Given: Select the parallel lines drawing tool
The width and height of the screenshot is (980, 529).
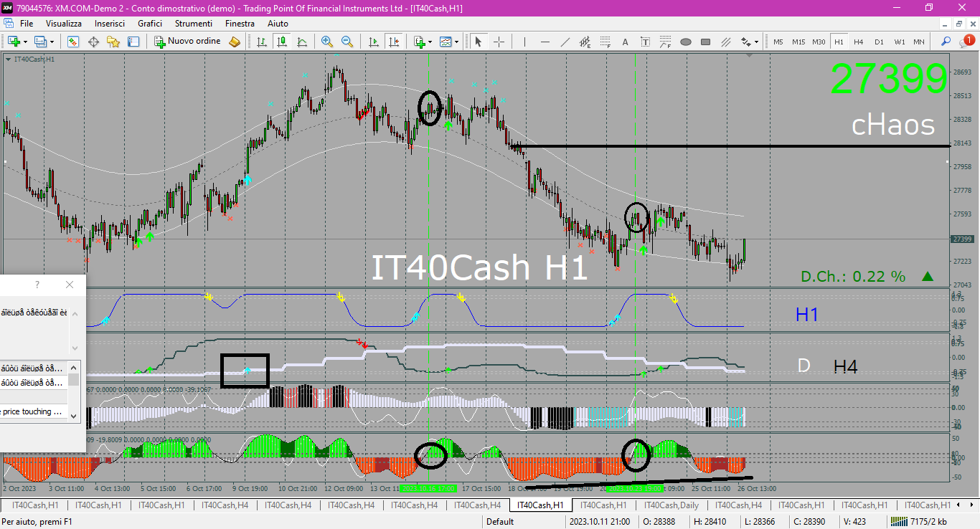Looking at the screenshot, I should coord(726,42).
